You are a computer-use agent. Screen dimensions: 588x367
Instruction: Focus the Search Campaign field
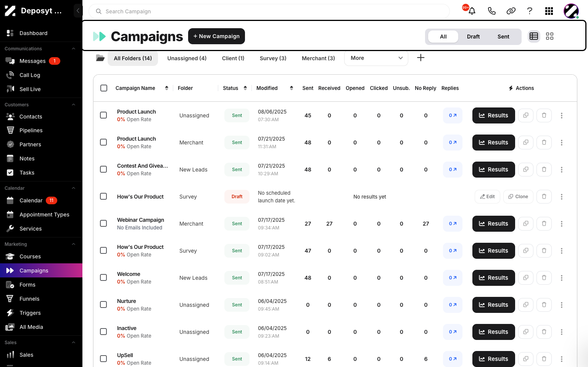269,11
